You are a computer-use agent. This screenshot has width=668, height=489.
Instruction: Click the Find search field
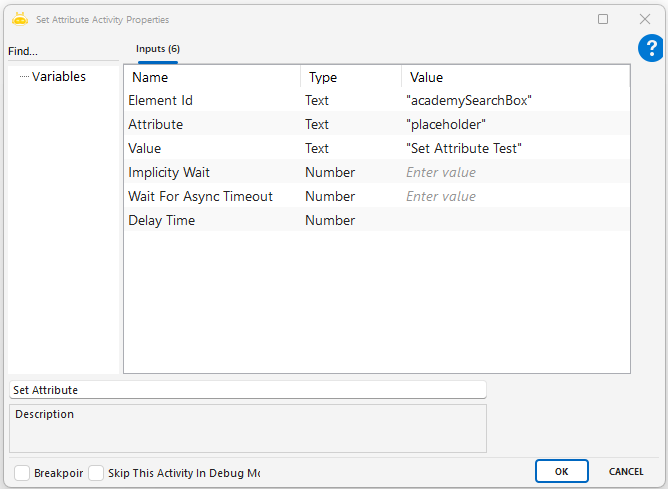coord(60,51)
